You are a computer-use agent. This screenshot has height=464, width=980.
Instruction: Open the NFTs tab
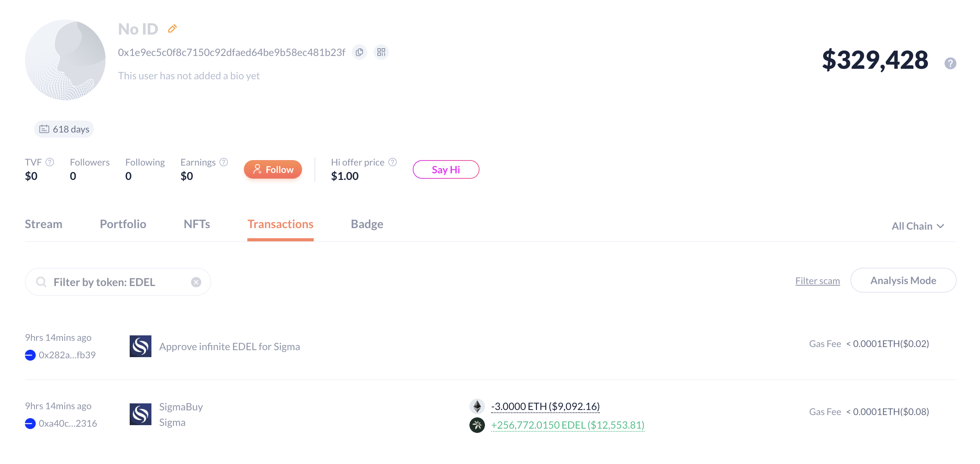point(196,224)
